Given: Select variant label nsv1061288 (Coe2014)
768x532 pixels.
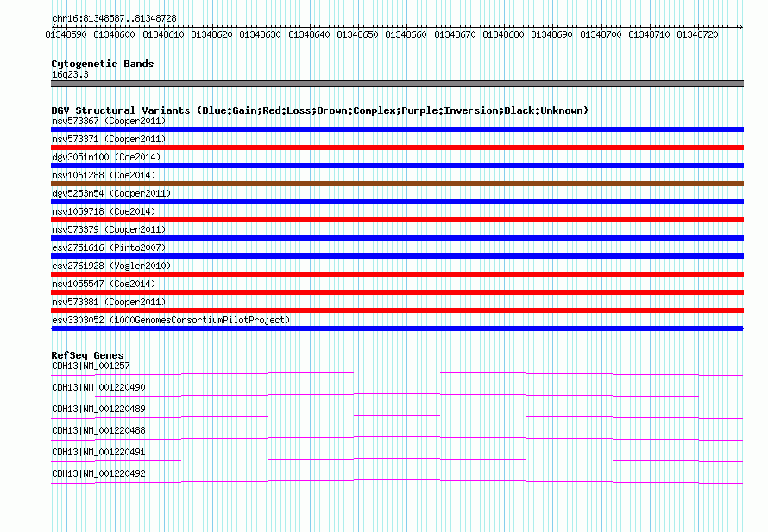Looking at the screenshot, I should [x=104, y=175].
